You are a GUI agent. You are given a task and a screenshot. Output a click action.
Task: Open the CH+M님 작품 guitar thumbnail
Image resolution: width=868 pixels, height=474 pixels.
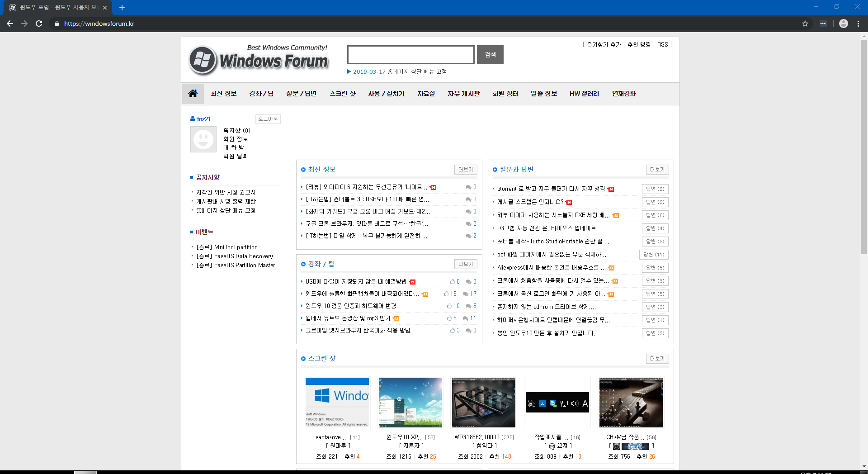click(631, 403)
